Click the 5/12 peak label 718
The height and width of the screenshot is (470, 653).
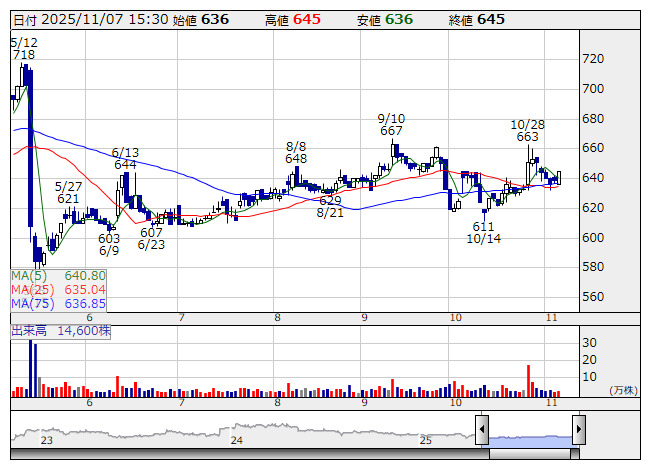pyautogui.click(x=24, y=55)
